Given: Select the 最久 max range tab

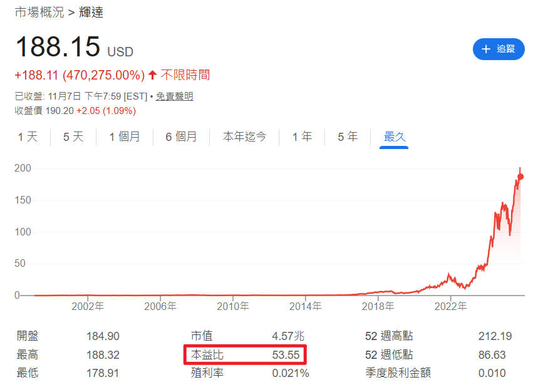Looking at the screenshot, I should pyautogui.click(x=395, y=137).
